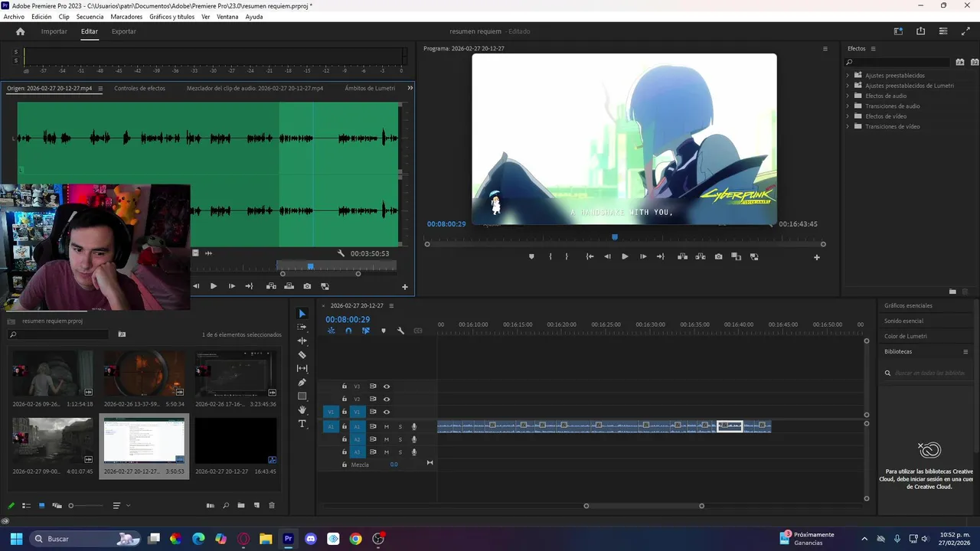The height and width of the screenshot is (551, 980).
Task: Mute track A2
Action: pyautogui.click(x=387, y=439)
